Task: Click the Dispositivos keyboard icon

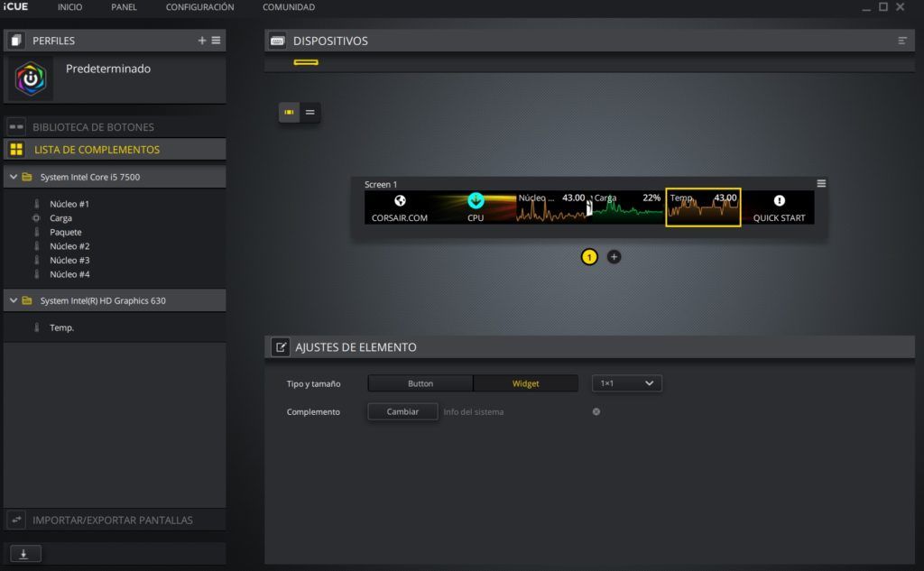Action: click(277, 41)
